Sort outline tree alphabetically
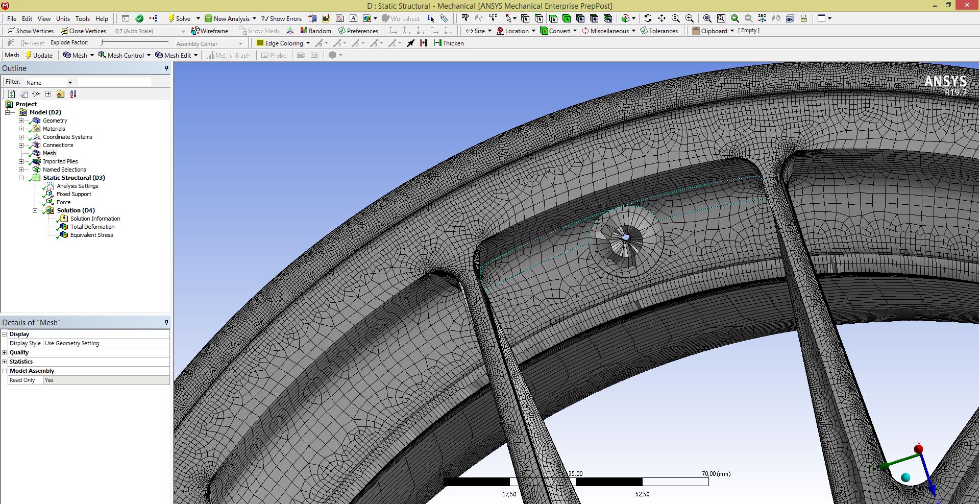Screen dimensions: 980x504 [73, 94]
